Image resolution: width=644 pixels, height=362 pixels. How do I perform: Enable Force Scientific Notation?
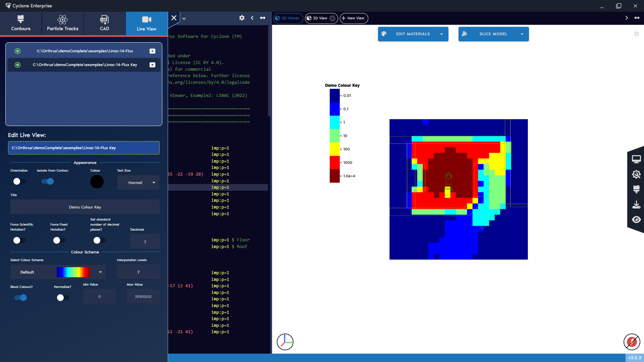pos(19,240)
